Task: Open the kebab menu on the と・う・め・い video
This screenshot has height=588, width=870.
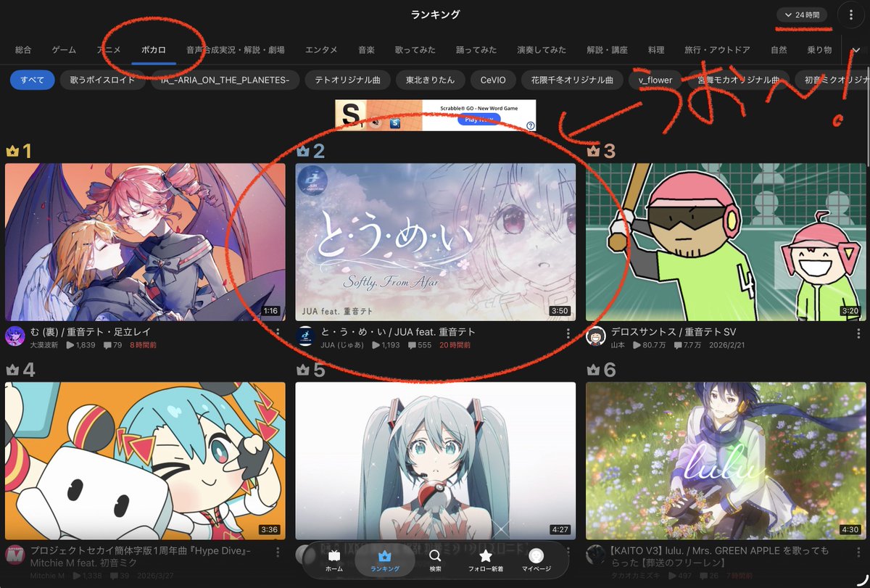Action: [x=568, y=334]
